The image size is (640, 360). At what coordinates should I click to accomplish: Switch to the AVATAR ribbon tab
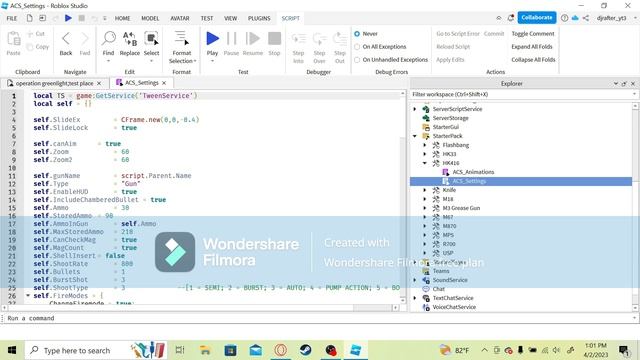[x=180, y=18]
